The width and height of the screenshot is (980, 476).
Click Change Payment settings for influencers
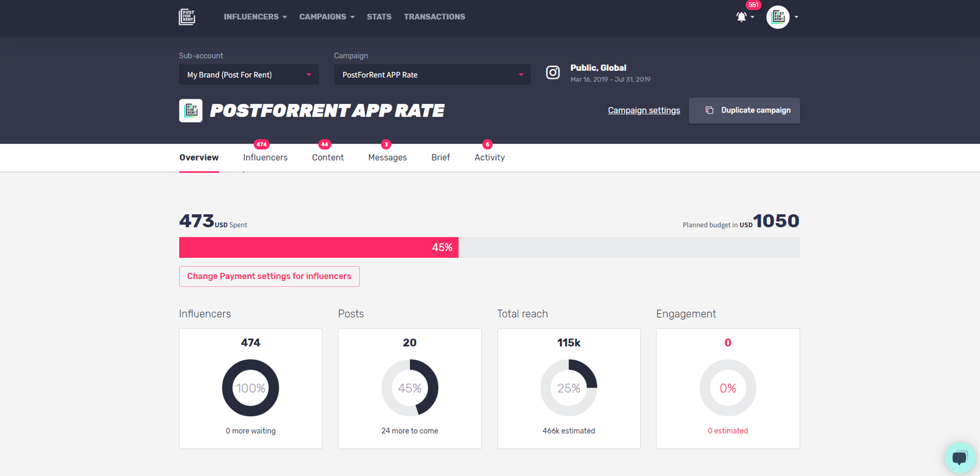coord(269,276)
